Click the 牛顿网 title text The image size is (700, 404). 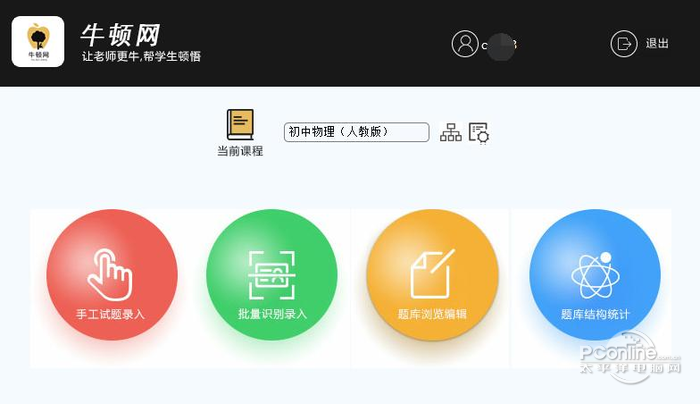120,35
